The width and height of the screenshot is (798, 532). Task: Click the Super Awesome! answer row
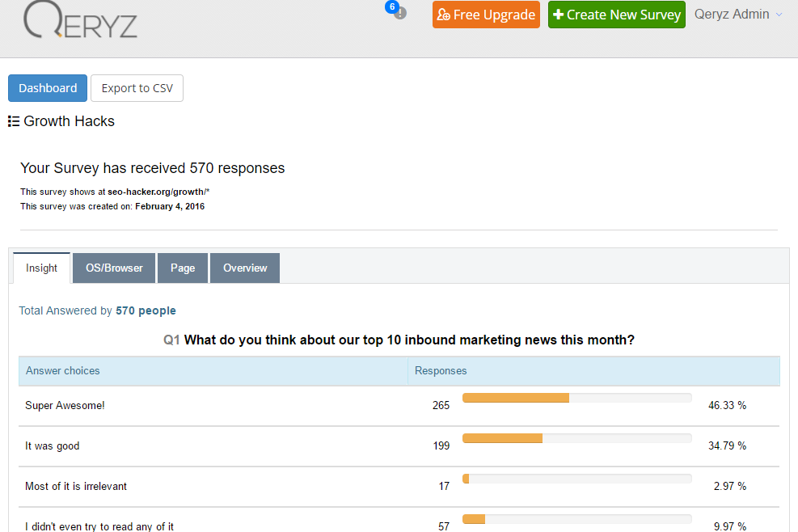pos(65,405)
